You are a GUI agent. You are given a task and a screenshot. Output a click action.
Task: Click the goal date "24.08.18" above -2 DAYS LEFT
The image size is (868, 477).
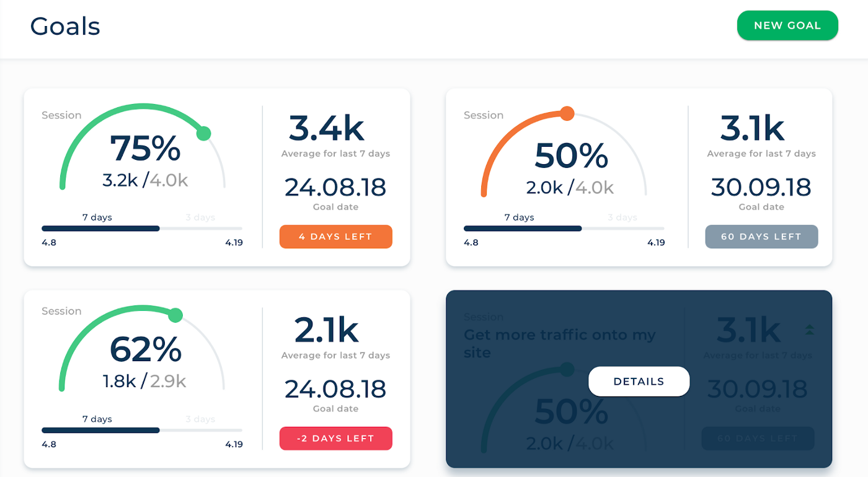[335, 389]
